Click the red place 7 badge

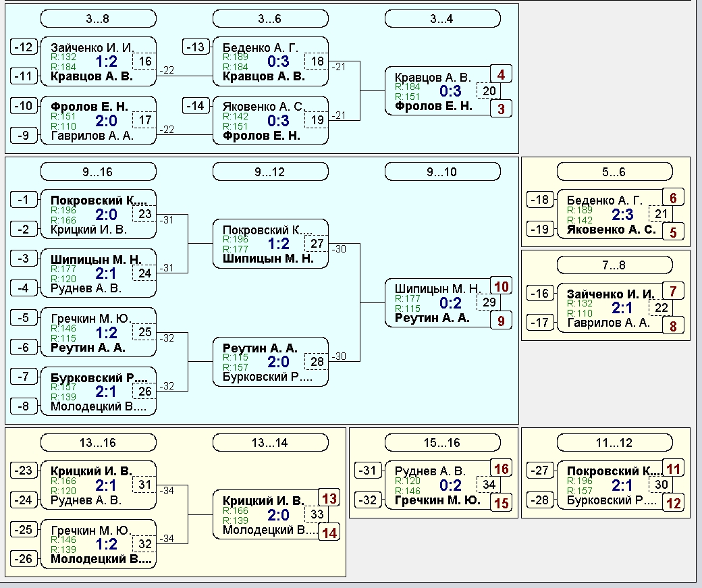673,291
